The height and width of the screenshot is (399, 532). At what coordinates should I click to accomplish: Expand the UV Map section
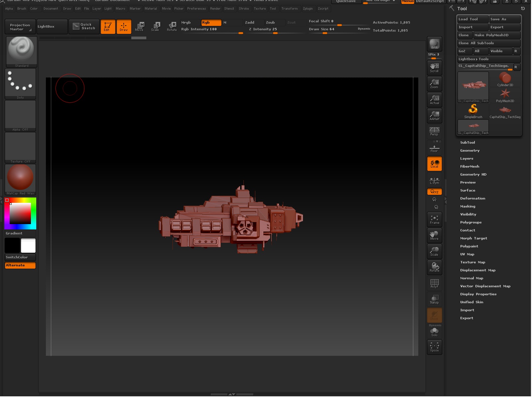click(x=467, y=254)
